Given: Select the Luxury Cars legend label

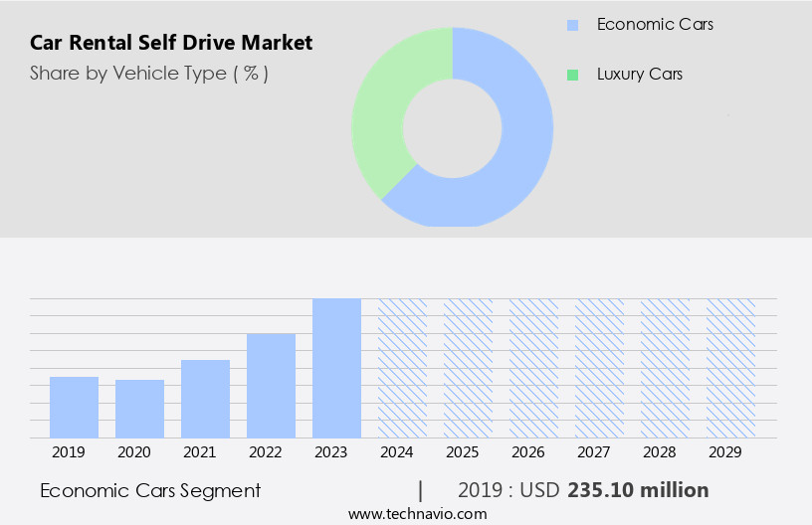Looking at the screenshot, I should point(640,75).
